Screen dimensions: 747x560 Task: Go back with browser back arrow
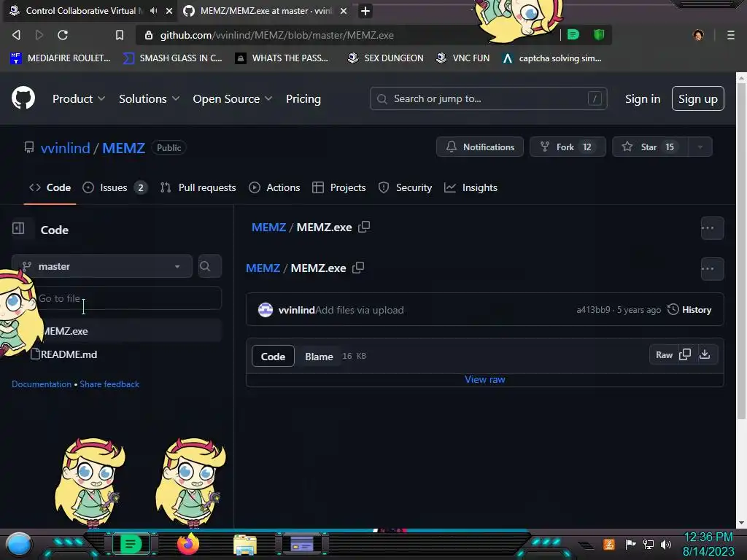(x=16, y=35)
